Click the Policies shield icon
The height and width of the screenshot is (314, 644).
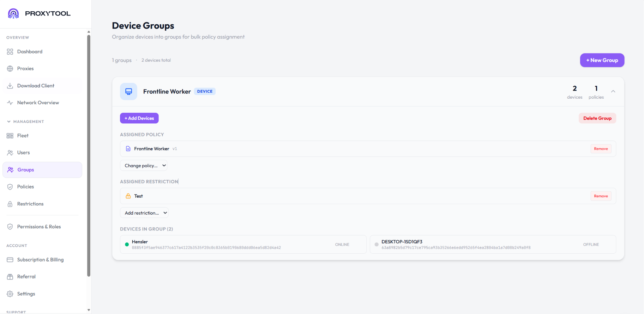(10, 187)
